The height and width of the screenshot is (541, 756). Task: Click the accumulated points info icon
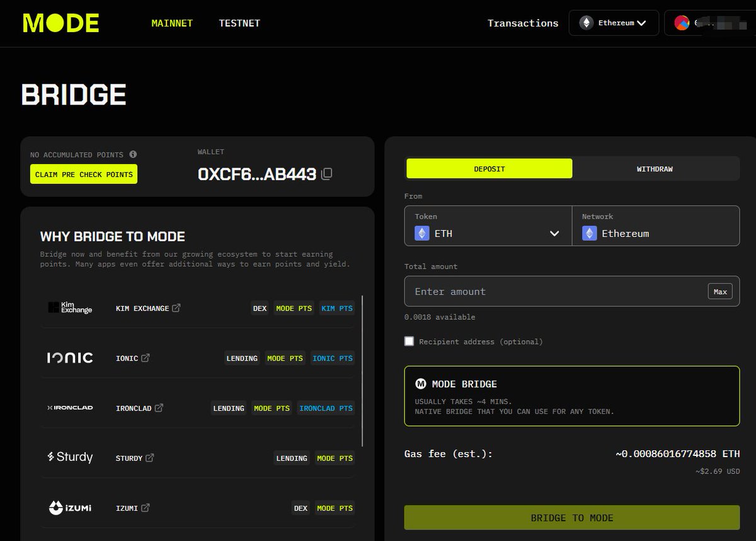133,154
